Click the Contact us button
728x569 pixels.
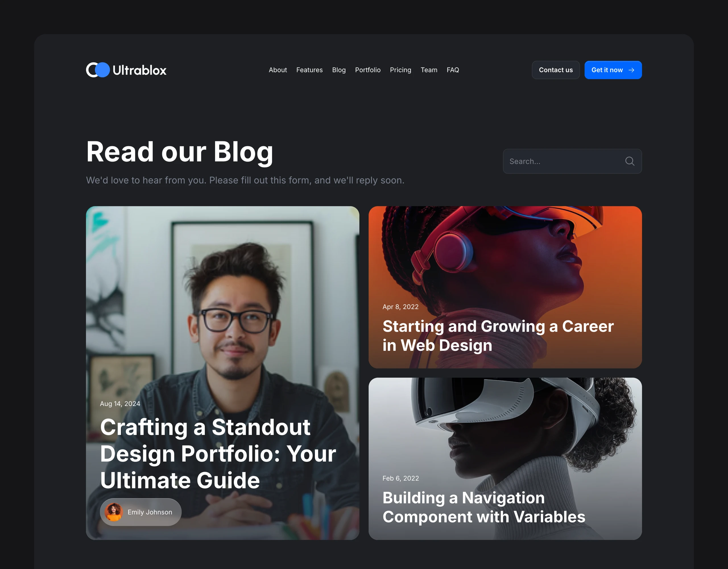tap(555, 70)
